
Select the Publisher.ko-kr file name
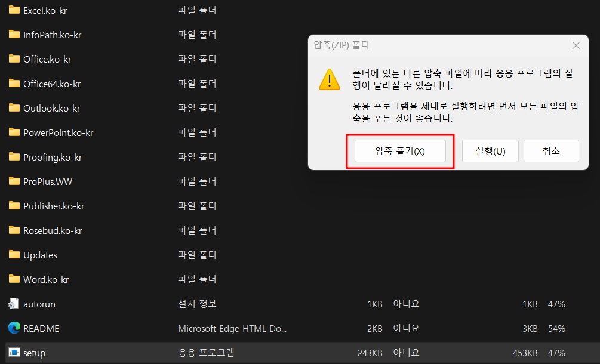(x=54, y=206)
